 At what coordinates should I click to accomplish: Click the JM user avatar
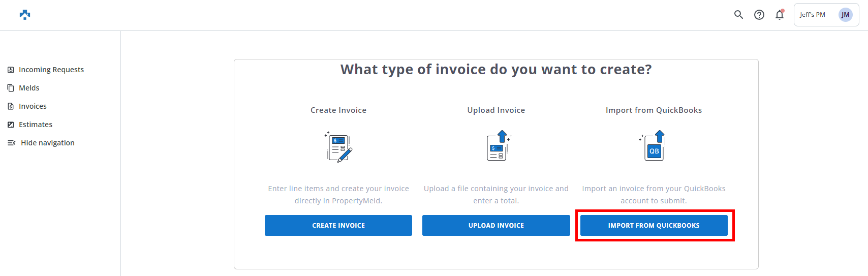(x=845, y=15)
